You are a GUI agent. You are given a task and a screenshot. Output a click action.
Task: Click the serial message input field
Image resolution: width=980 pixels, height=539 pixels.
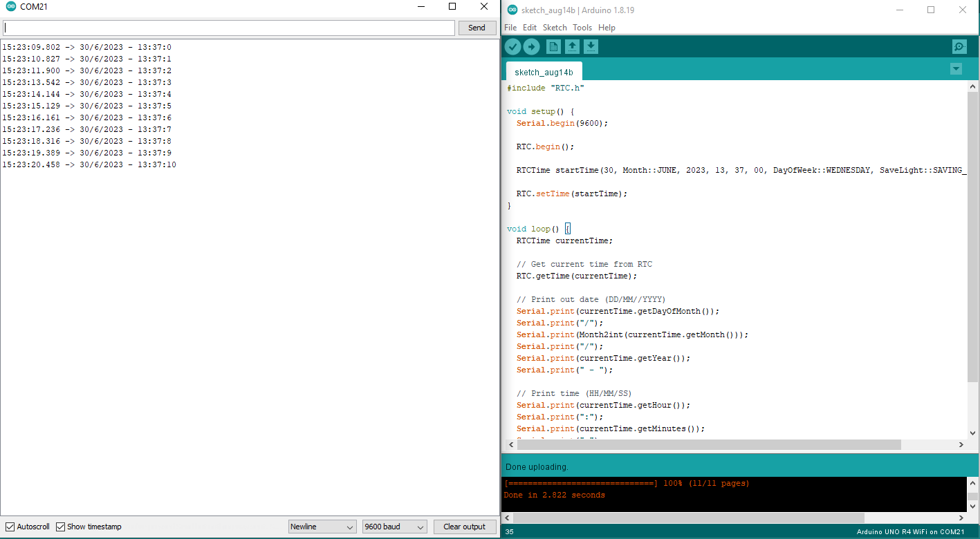pyautogui.click(x=229, y=28)
